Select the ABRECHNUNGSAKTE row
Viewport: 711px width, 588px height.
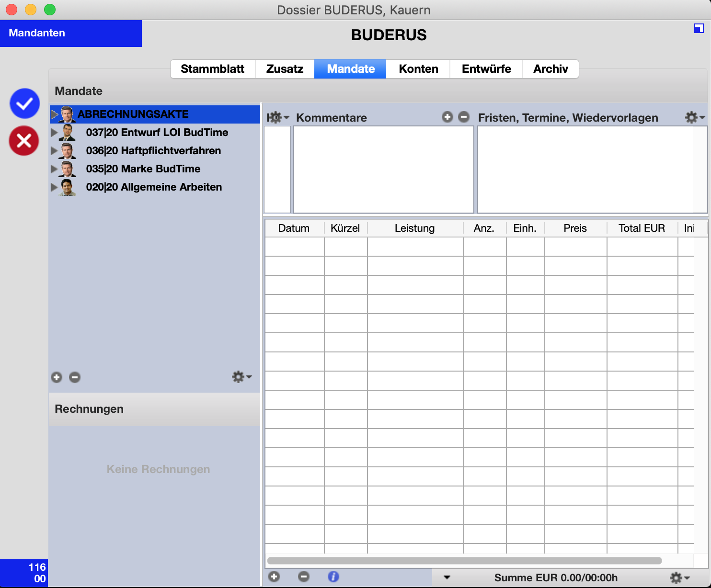[155, 114]
